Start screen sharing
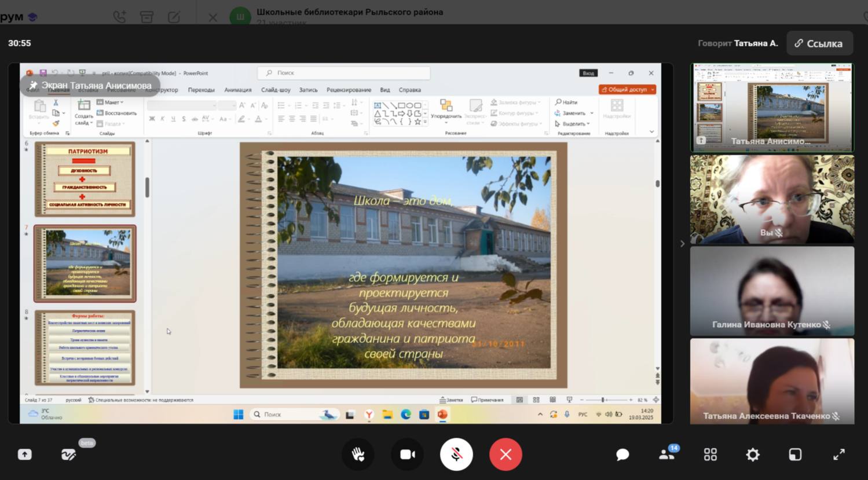This screenshot has height=480, width=868. tap(24, 455)
